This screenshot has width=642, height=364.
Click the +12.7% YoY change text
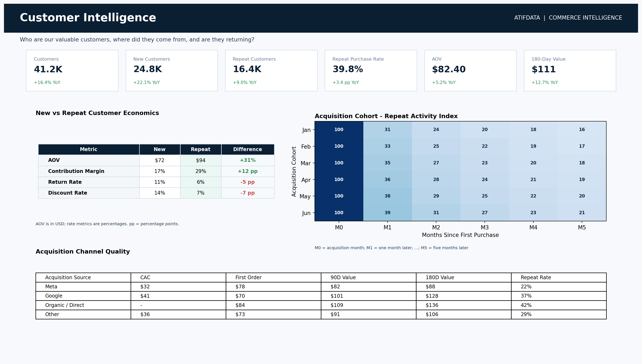(545, 83)
